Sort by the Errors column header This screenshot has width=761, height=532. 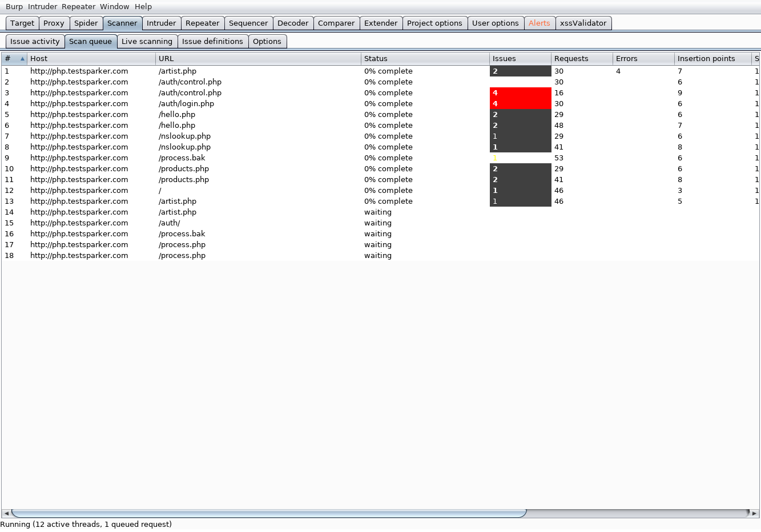click(x=644, y=59)
